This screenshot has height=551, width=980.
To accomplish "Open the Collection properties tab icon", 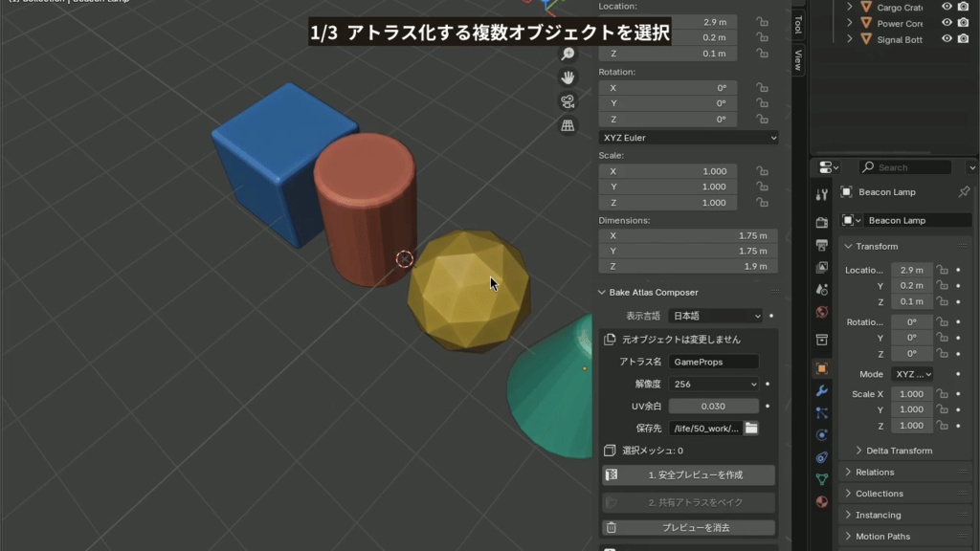I will click(x=822, y=340).
